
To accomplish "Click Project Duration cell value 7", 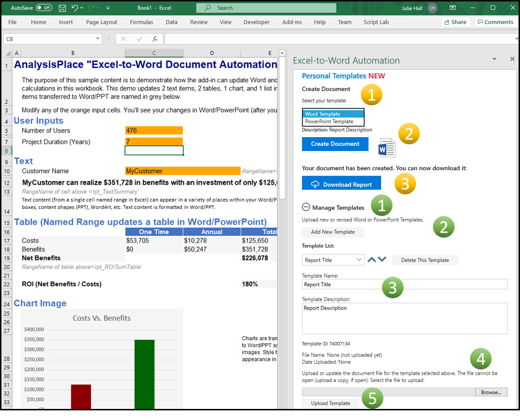I will click(x=154, y=141).
